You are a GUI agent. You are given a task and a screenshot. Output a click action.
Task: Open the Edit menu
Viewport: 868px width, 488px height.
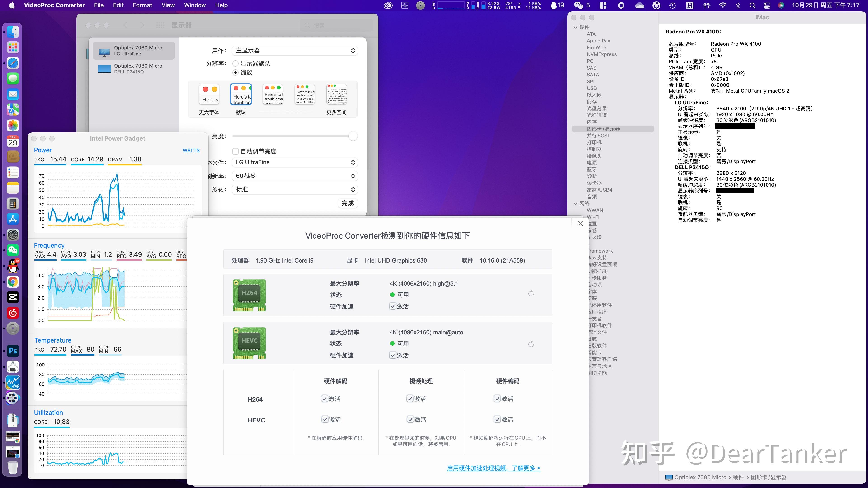click(118, 5)
